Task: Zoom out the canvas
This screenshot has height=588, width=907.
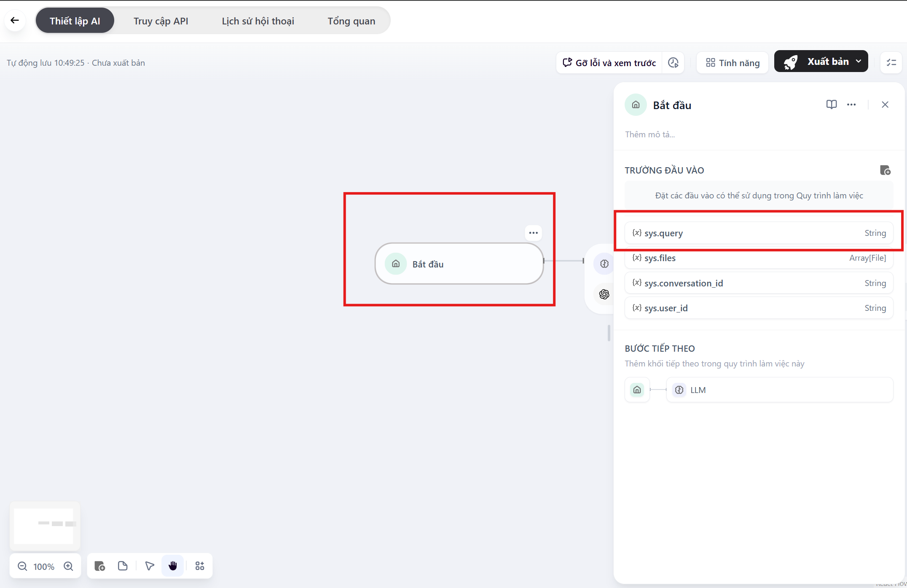Action: (22, 566)
